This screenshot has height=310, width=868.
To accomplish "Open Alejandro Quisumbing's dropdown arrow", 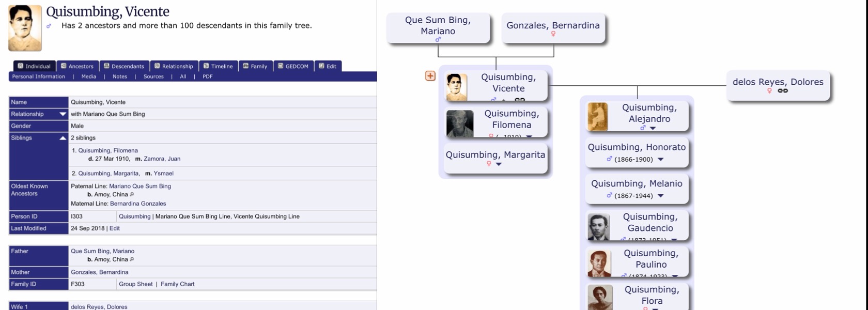I will 653,128.
